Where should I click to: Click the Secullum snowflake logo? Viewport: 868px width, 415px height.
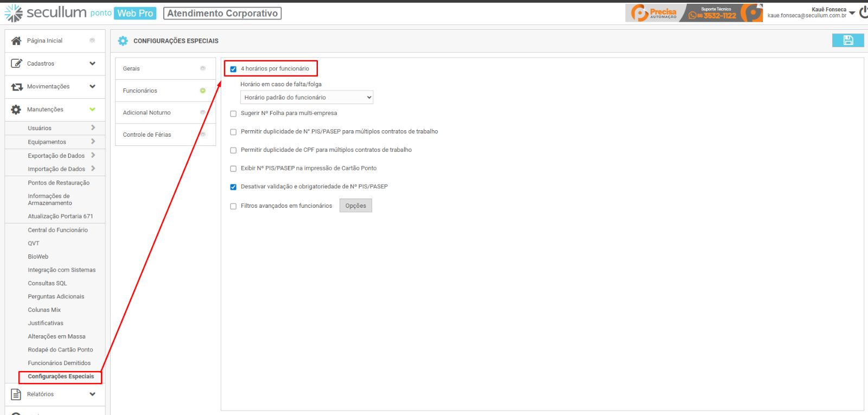point(14,13)
